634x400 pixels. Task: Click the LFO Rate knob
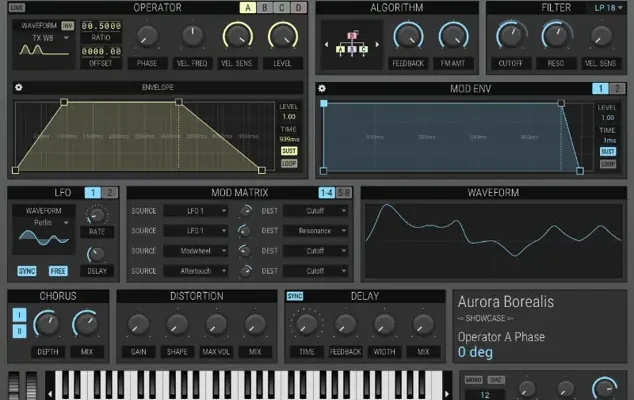[97, 215]
